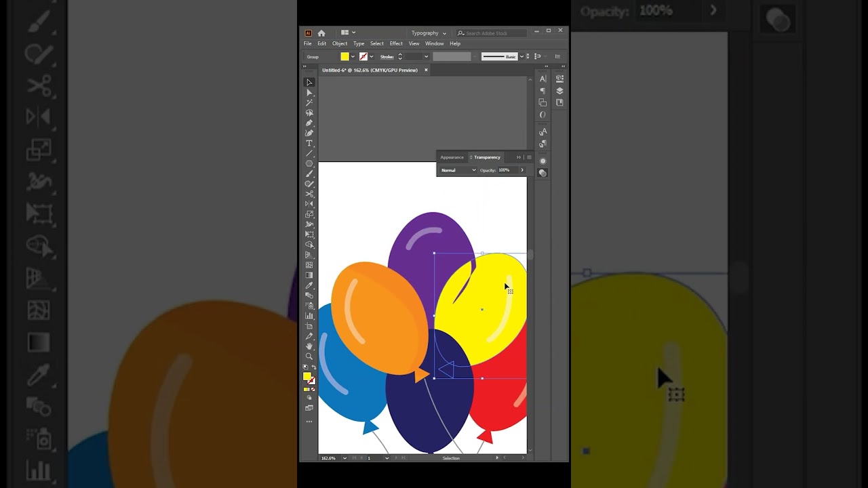Pick the Shape Builder tool
The height and width of the screenshot is (488, 868).
point(309,245)
